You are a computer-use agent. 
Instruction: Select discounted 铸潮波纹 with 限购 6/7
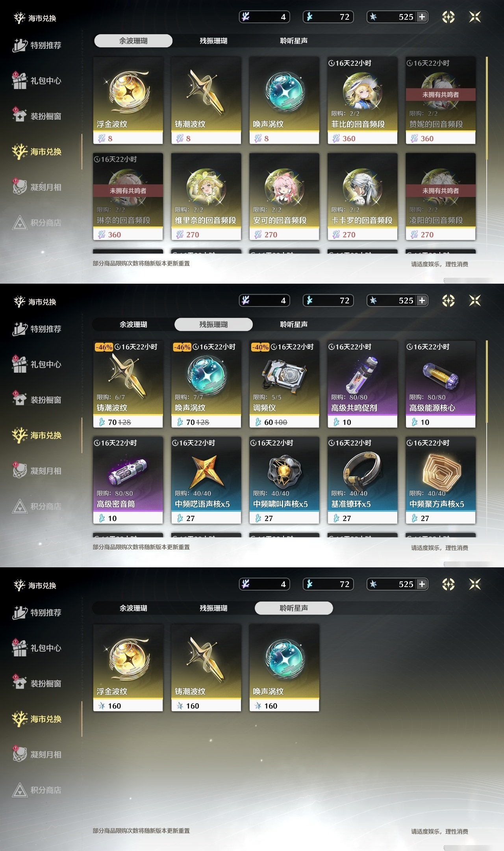click(x=128, y=384)
